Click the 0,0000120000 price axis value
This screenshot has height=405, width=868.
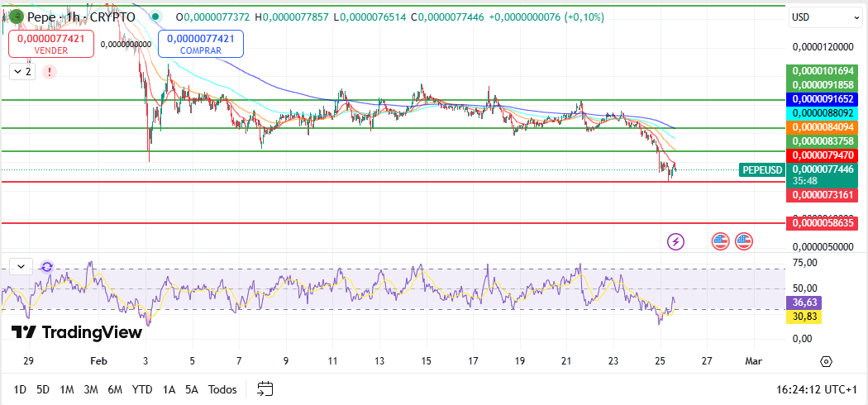coord(823,48)
